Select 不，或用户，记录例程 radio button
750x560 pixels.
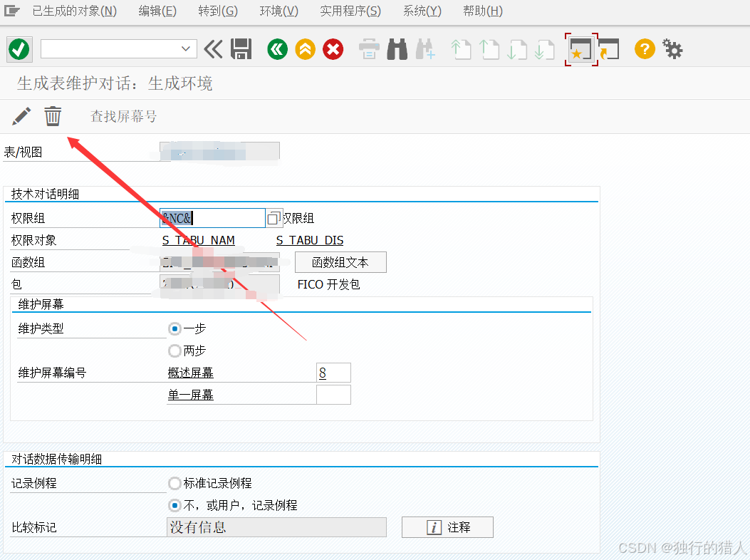(x=175, y=505)
